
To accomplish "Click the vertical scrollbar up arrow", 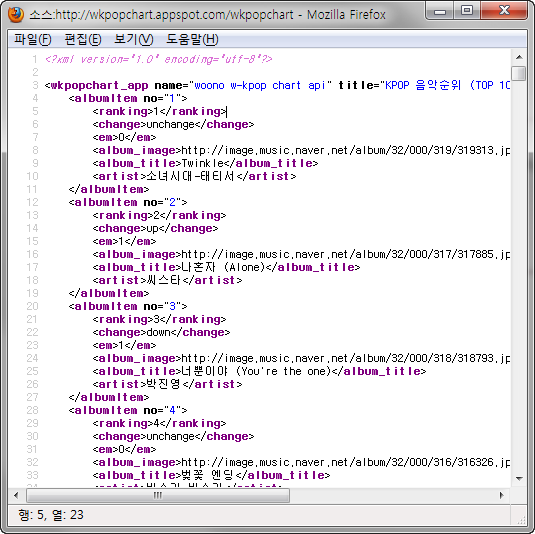I will 519,57.
